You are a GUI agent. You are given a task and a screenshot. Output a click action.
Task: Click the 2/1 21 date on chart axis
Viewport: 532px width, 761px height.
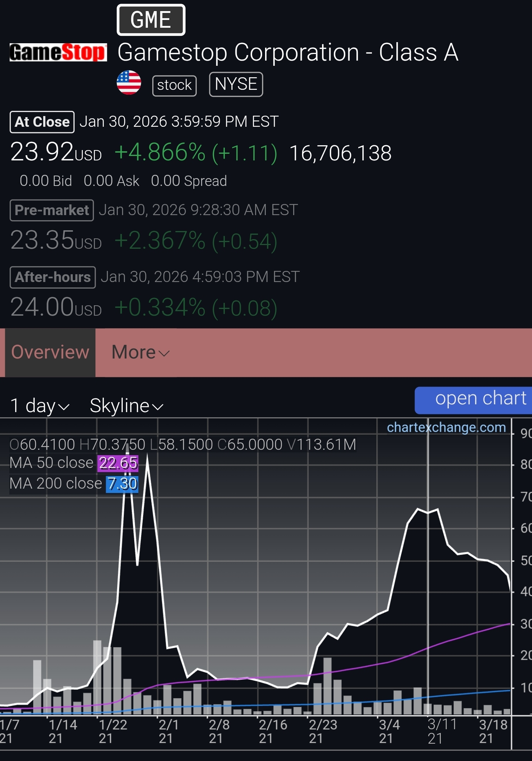click(x=169, y=731)
